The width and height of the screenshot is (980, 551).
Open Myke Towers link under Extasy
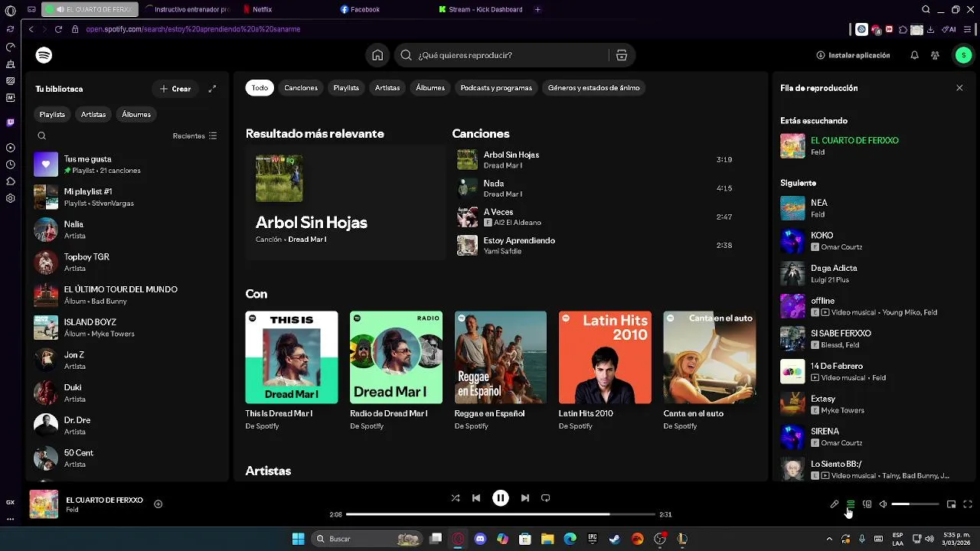tap(842, 410)
